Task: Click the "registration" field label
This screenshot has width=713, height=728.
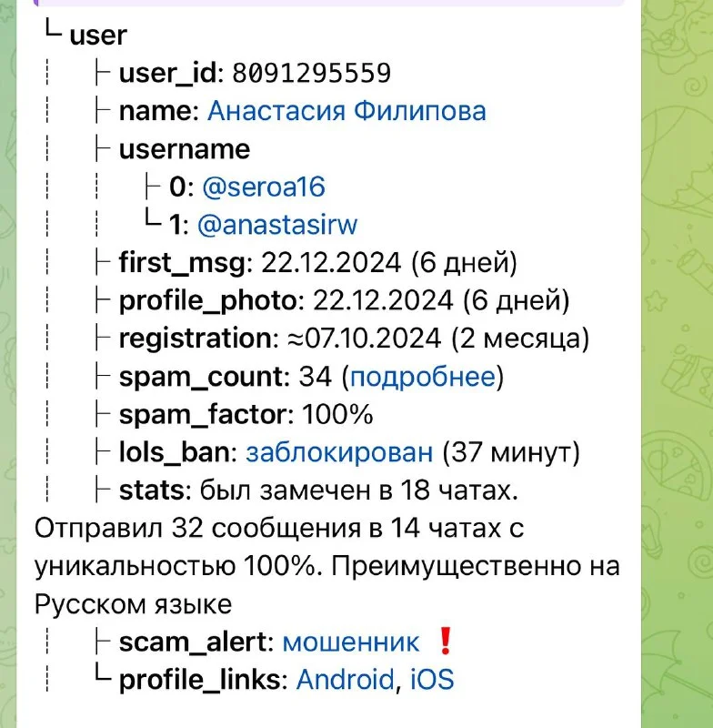Action: tap(195, 339)
